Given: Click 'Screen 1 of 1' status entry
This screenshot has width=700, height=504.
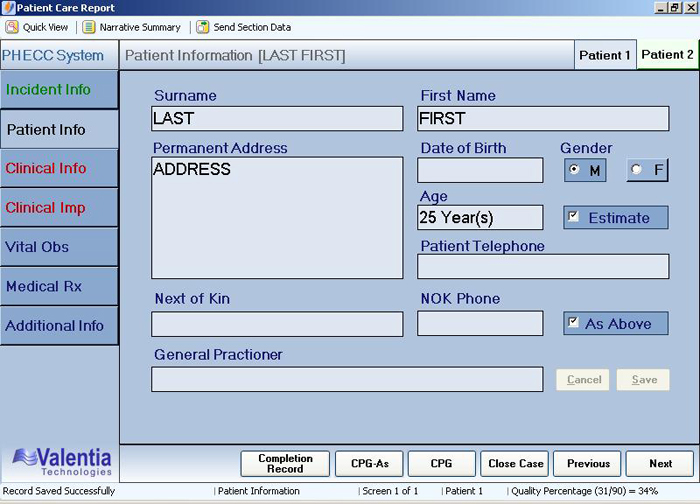Looking at the screenshot, I should pyautogui.click(x=390, y=491).
